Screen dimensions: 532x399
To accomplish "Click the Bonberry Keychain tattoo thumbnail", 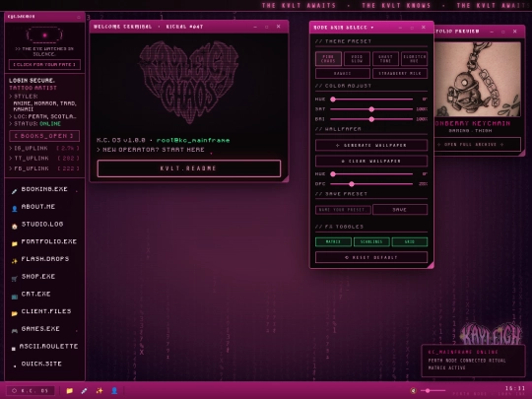I will pos(478,79).
